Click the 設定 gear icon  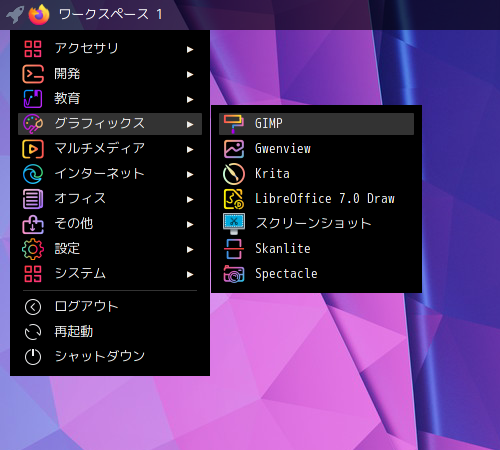33,249
